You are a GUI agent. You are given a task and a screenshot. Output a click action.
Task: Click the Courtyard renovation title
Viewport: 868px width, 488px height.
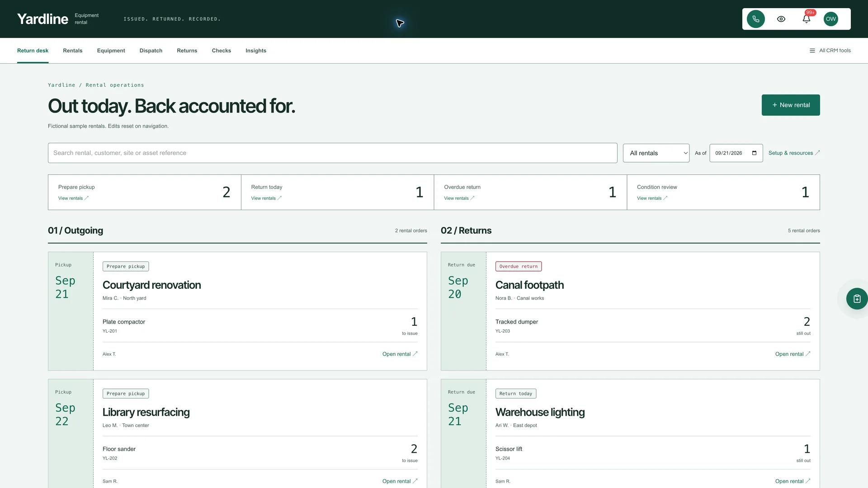[x=151, y=285]
